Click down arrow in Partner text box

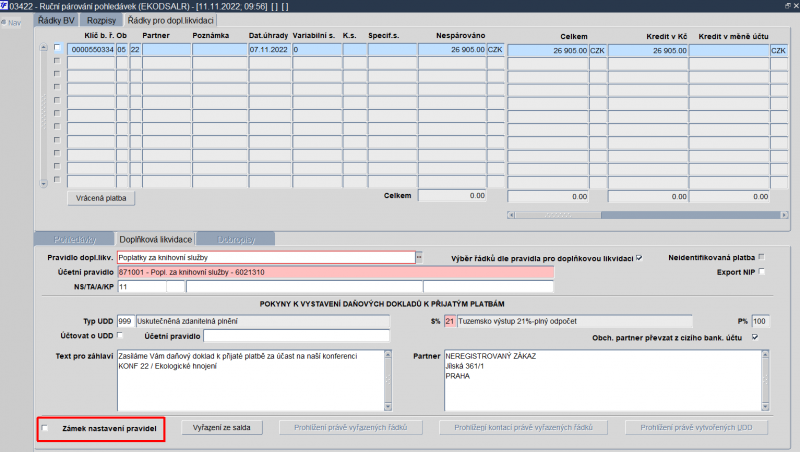click(x=765, y=407)
